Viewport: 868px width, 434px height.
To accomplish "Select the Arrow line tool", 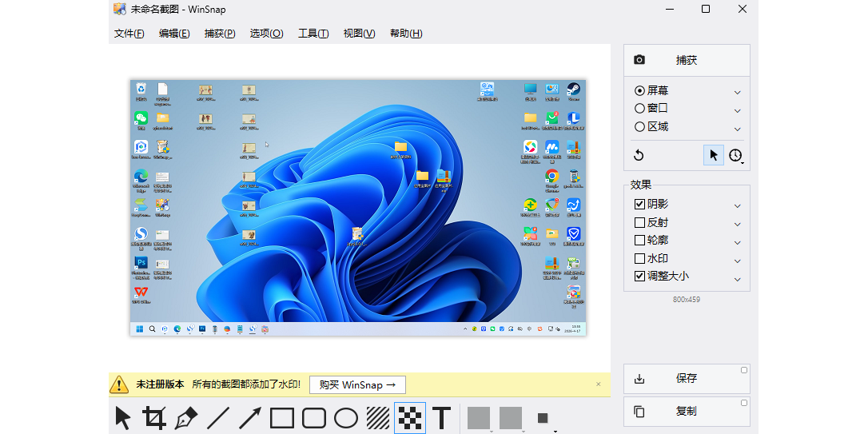I will 249,418.
